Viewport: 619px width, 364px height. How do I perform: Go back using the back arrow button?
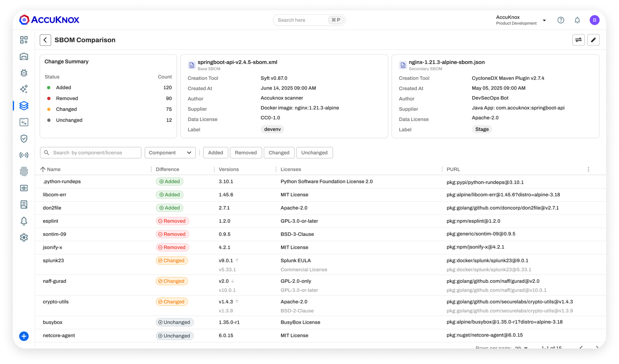click(x=45, y=40)
